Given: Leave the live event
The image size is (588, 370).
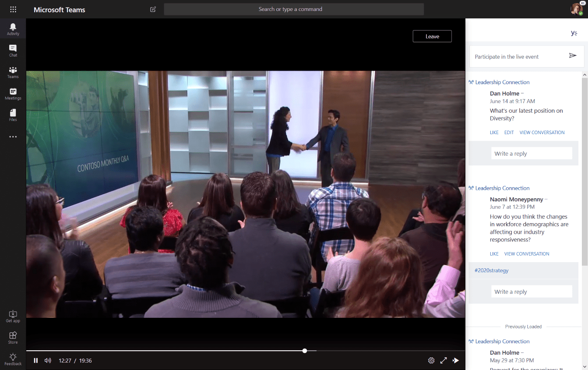Looking at the screenshot, I should point(432,36).
